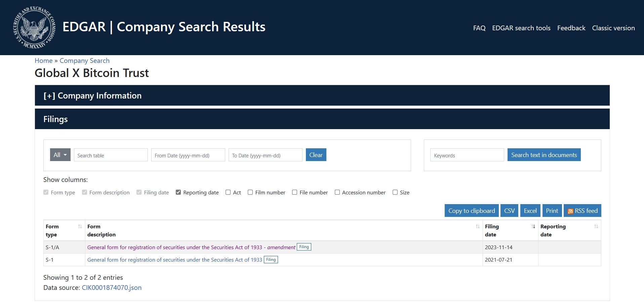Open the All filter dropdown

(60, 155)
